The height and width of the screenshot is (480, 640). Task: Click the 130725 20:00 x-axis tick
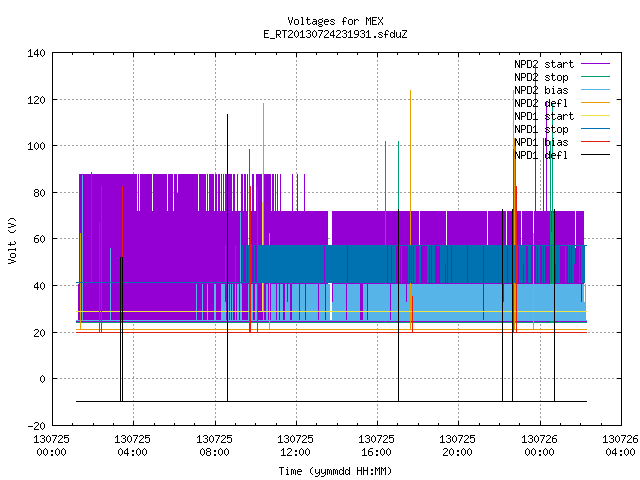[457, 446]
